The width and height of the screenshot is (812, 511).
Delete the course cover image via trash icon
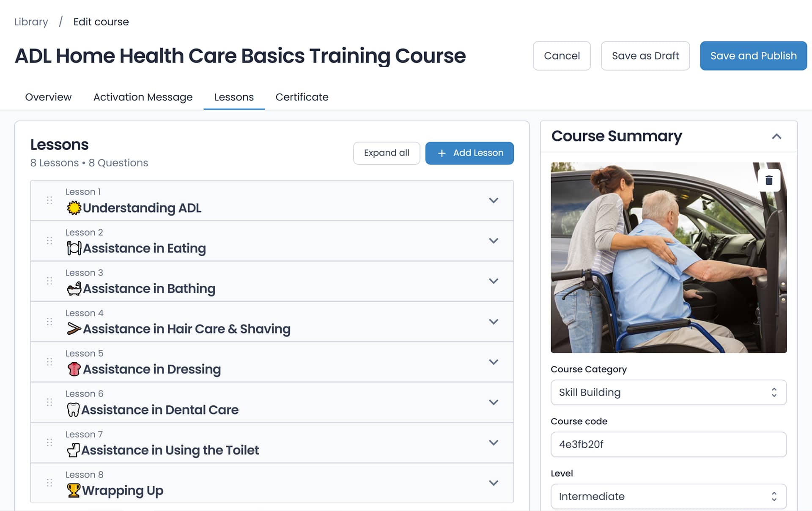pyautogui.click(x=769, y=180)
